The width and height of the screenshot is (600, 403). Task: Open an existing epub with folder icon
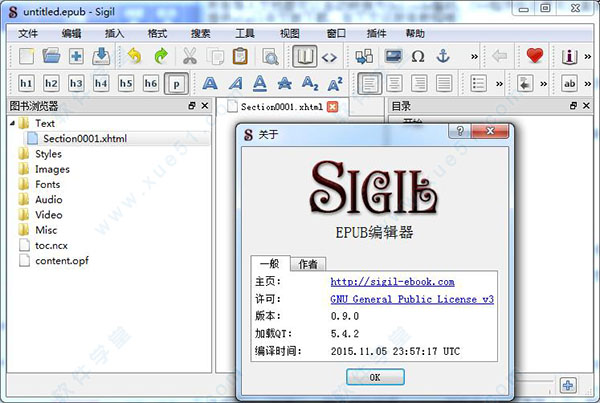point(51,56)
